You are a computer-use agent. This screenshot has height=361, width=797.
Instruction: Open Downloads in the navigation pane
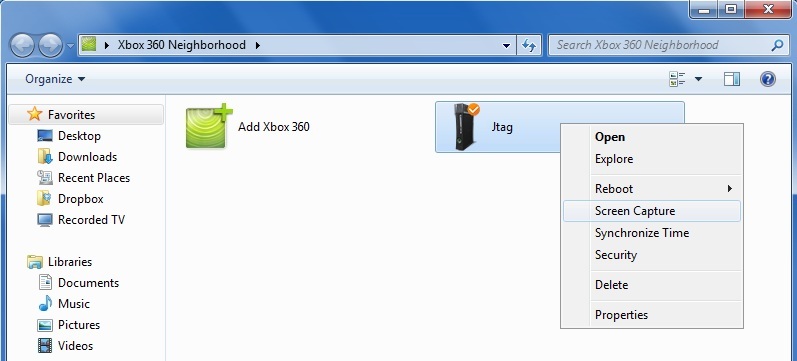pos(87,157)
